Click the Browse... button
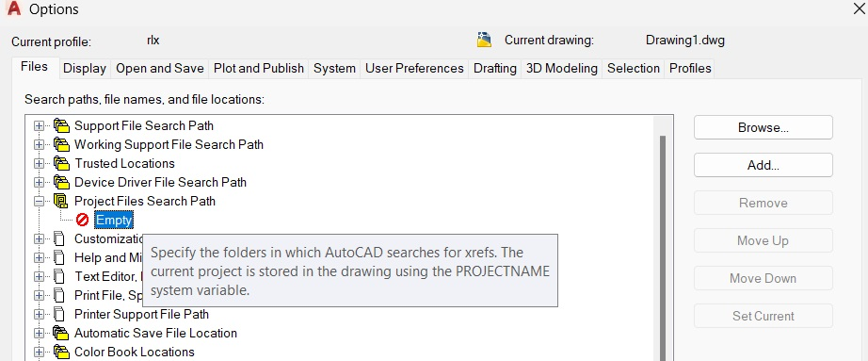 763,127
